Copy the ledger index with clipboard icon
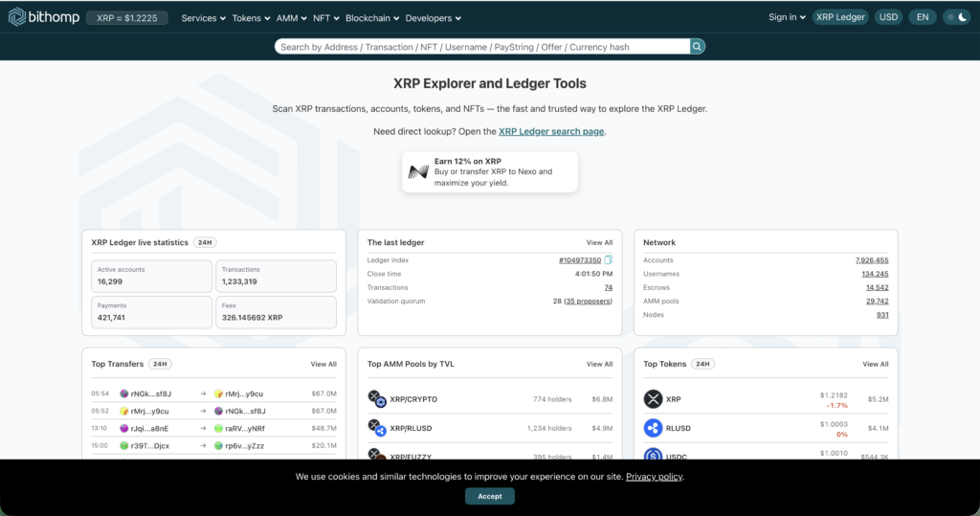Viewport: 980px width, 516px height. [608, 260]
